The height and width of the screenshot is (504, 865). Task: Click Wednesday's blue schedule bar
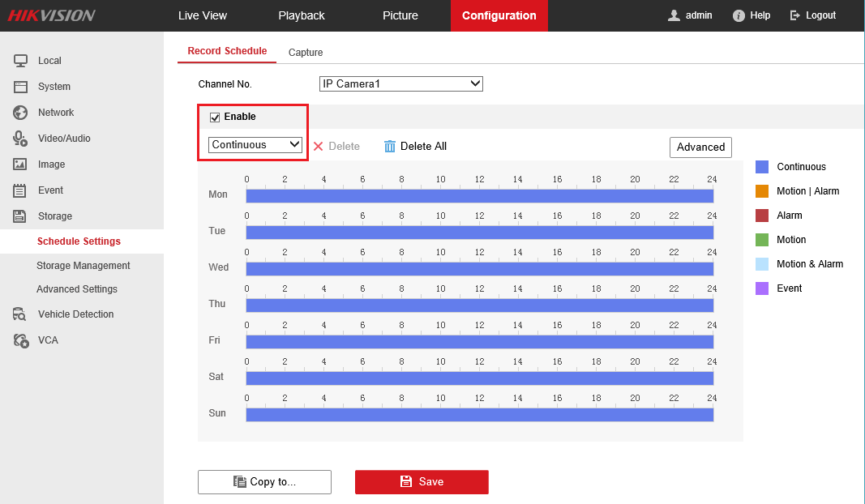pos(479,268)
